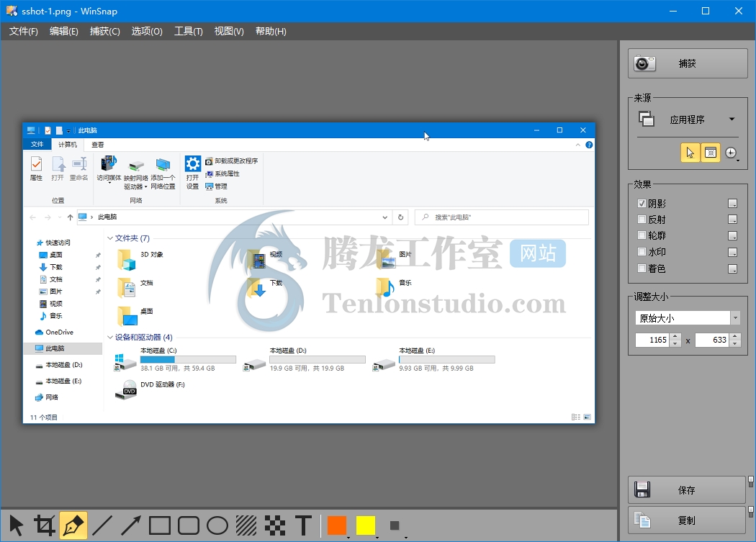756x542 pixels.
Task: Click the width field showing 1165
Action: click(653, 340)
